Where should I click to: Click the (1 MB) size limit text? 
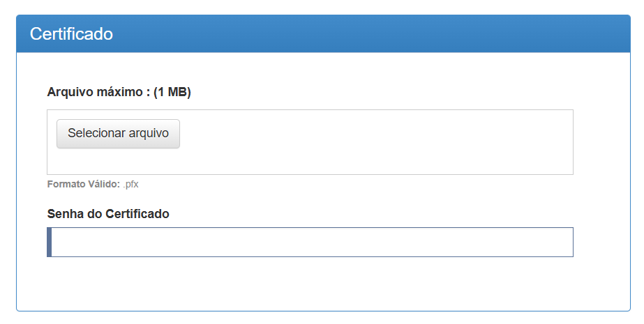[x=172, y=92]
